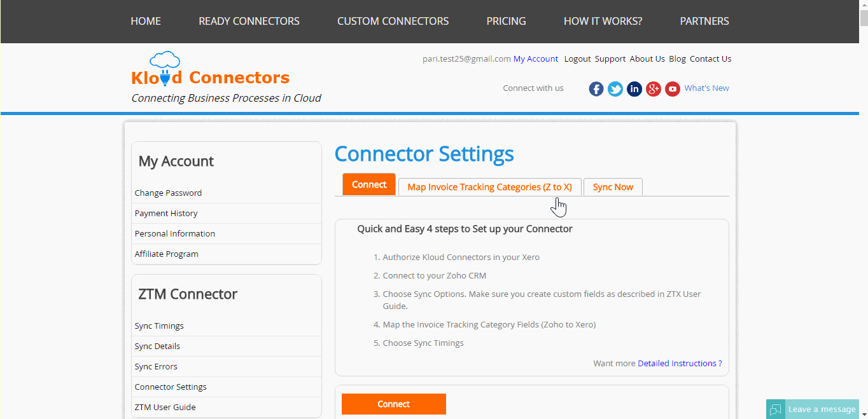Open the Blog link
The image size is (868, 419).
(x=677, y=58)
